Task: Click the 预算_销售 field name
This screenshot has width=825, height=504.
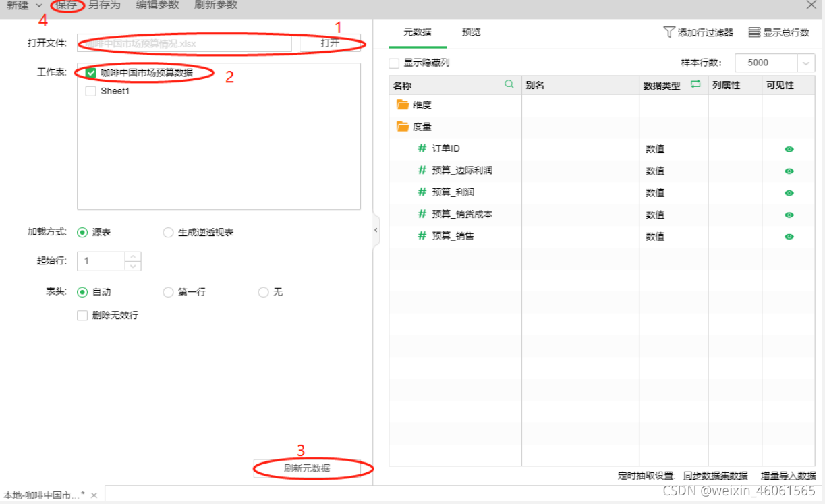Action: [453, 236]
